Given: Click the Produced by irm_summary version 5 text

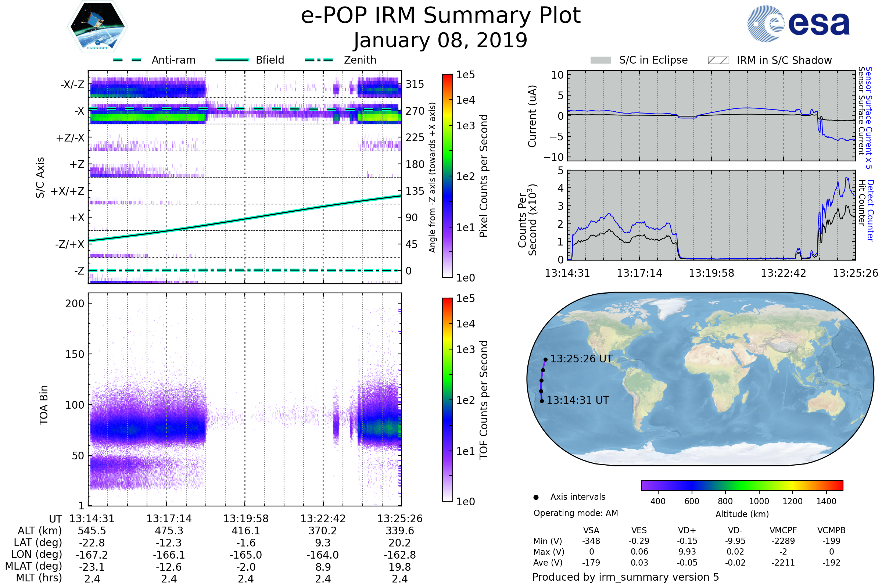Looking at the screenshot, I should [x=625, y=577].
